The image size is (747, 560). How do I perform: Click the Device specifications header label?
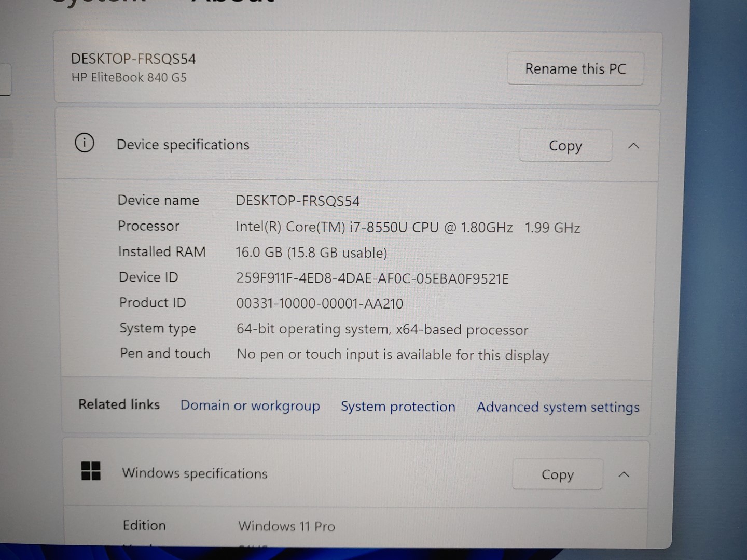click(183, 145)
